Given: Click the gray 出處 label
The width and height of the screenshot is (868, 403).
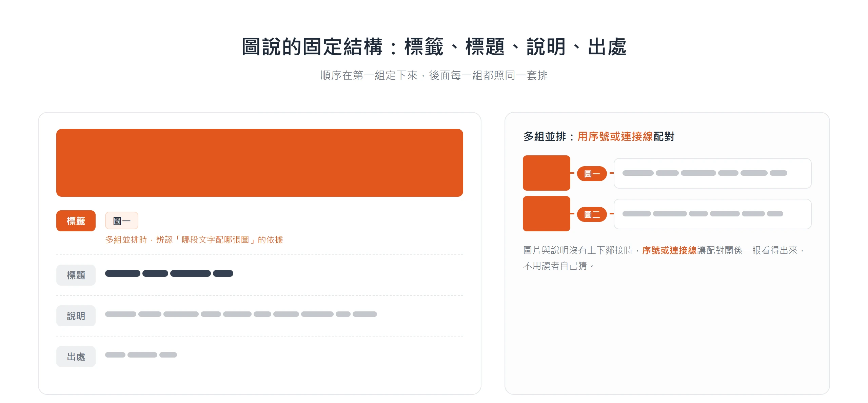Looking at the screenshot, I should 76,357.
